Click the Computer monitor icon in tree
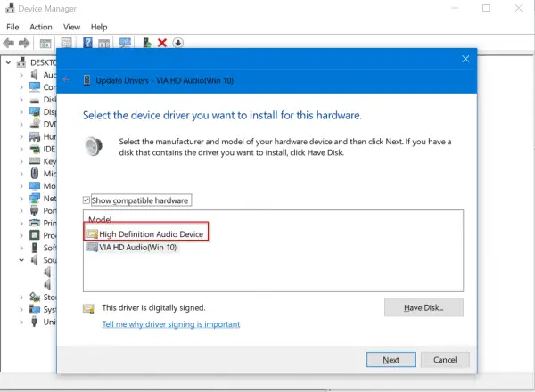Screen dimensions: 535x392 [35, 87]
